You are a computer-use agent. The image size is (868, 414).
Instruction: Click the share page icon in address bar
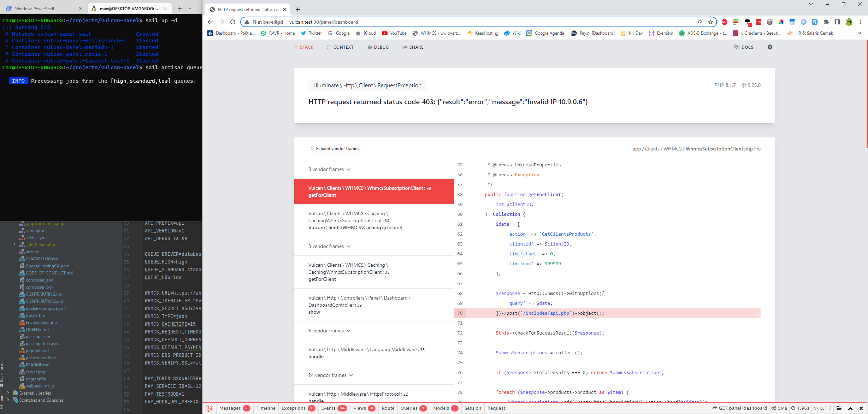click(699, 22)
